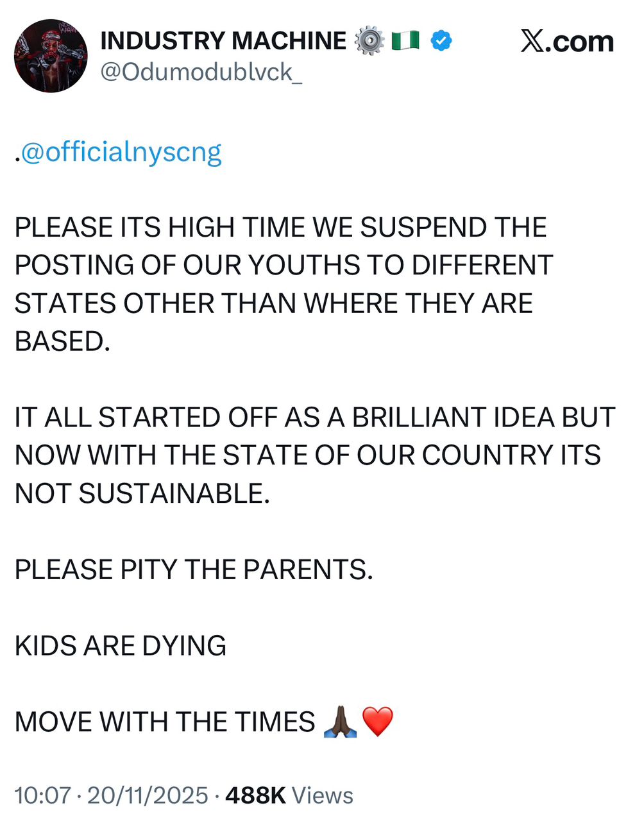Click the Nigerian flag emoji
This screenshot has height=821, width=644.
coord(405,41)
